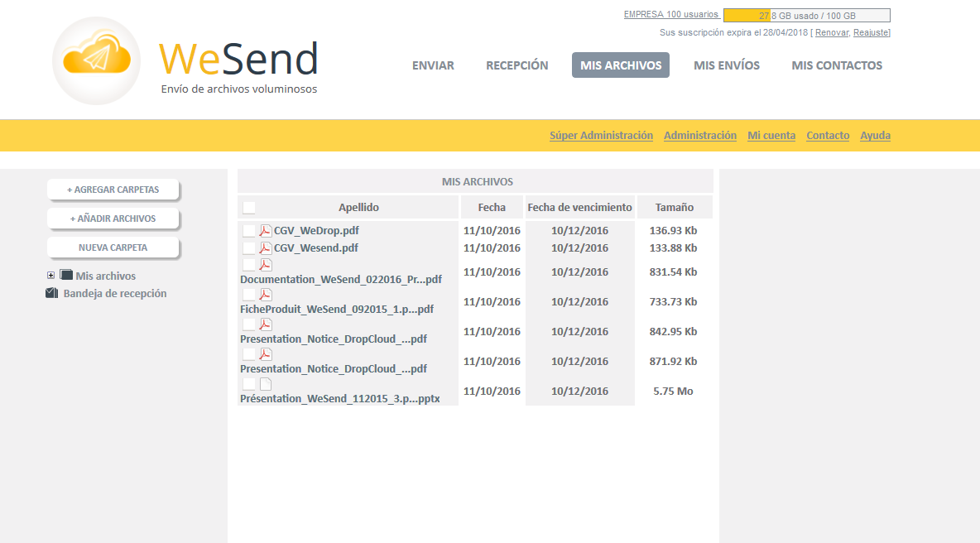Open the Contacto link

(x=828, y=135)
